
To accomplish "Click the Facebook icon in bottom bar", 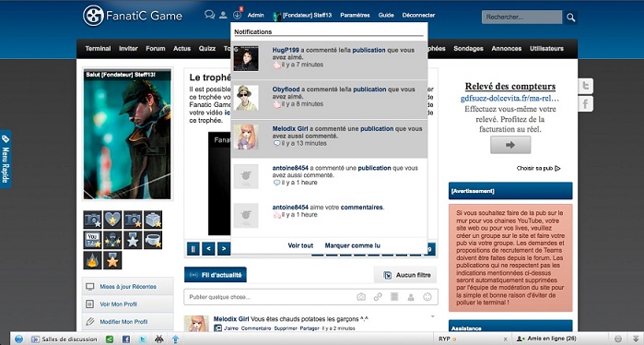I will click(x=126, y=339).
